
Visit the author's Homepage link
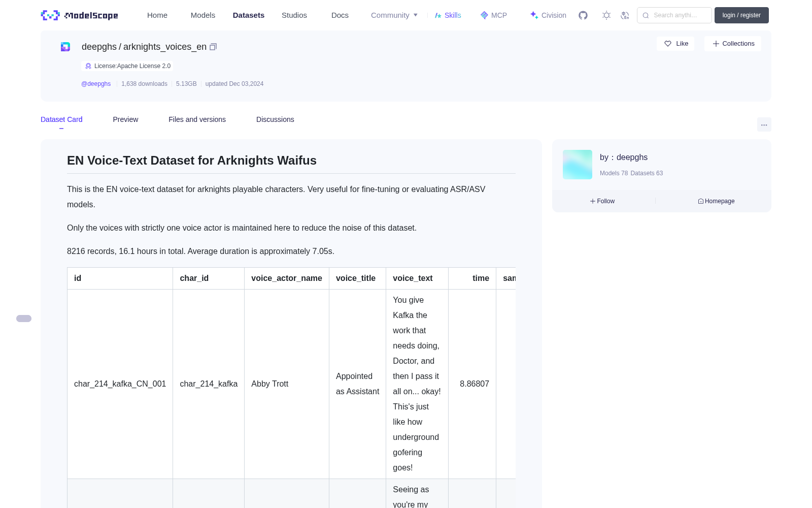click(716, 201)
